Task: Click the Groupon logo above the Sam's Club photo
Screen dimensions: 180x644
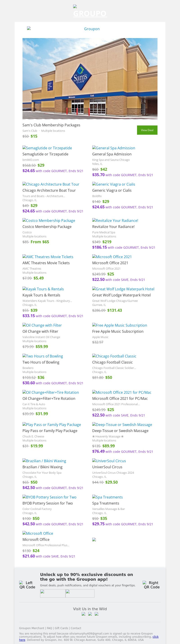Action: click(x=90, y=29)
